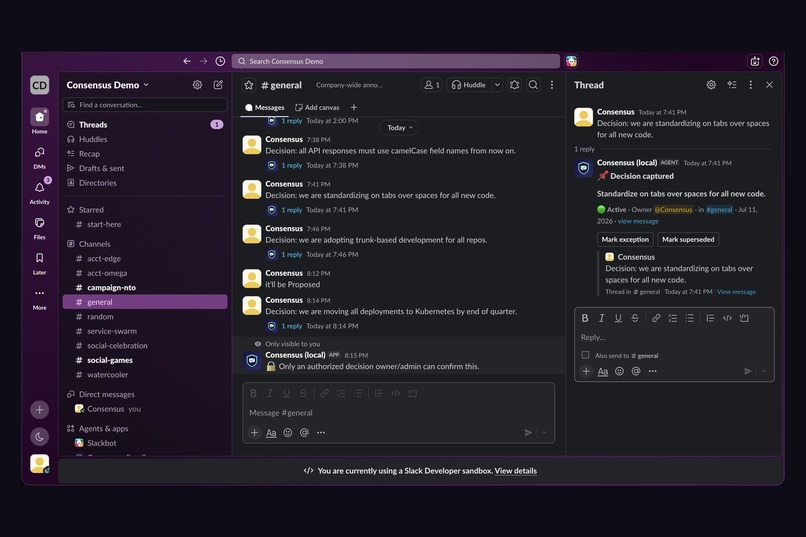Expand the Consensus Demo workspace menu
This screenshot has width=806, height=537.
click(107, 85)
